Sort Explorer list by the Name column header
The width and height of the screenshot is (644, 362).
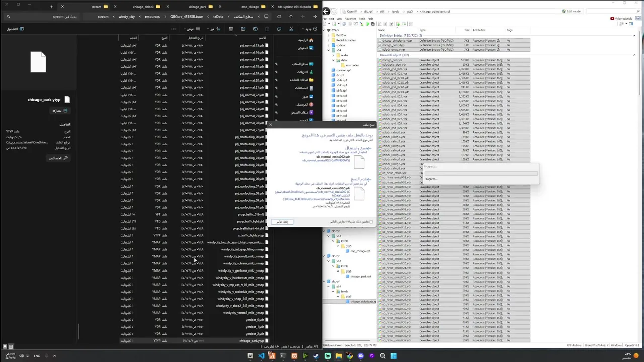click(x=262, y=38)
